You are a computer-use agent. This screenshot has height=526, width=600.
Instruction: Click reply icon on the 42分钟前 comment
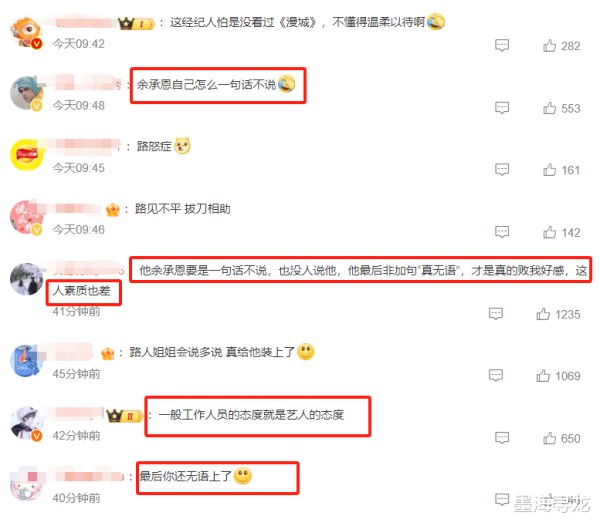click(x=502, y=438)
